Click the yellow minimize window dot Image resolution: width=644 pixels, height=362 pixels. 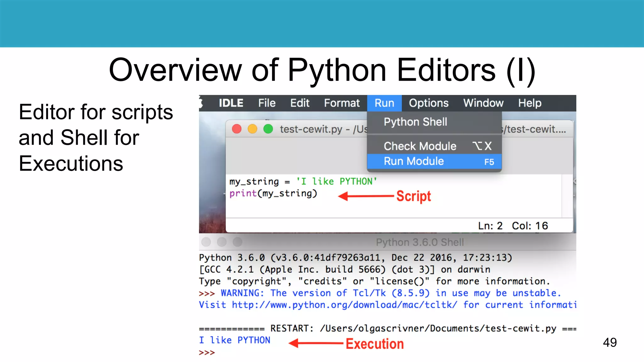tap(253, 129)
